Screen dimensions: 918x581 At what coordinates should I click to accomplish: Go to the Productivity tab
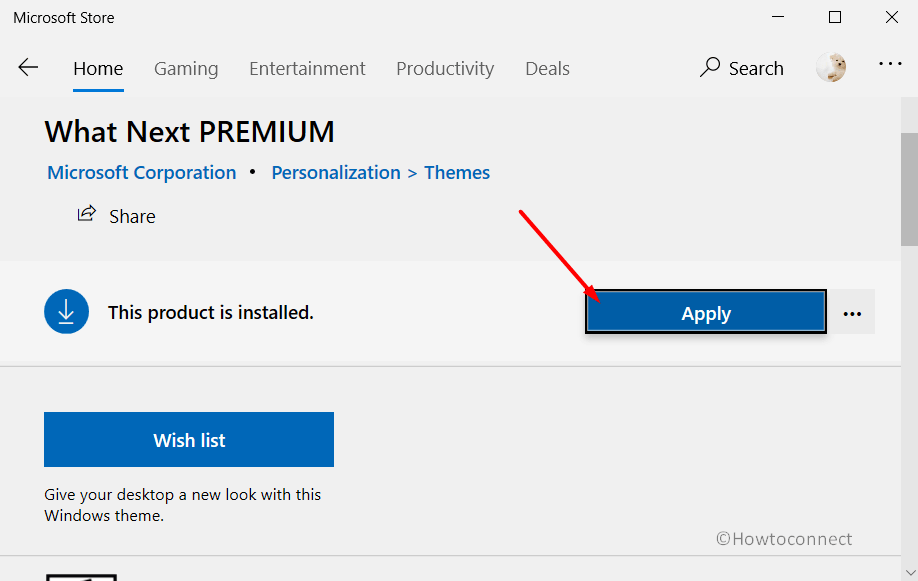point(445,69)
